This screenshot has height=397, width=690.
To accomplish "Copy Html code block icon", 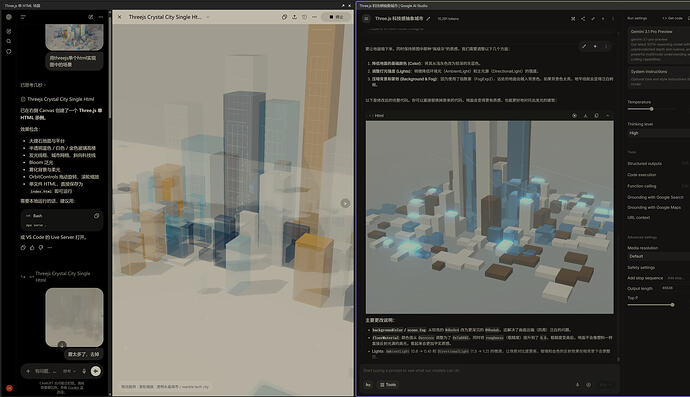I will click(x=596, y=116).
